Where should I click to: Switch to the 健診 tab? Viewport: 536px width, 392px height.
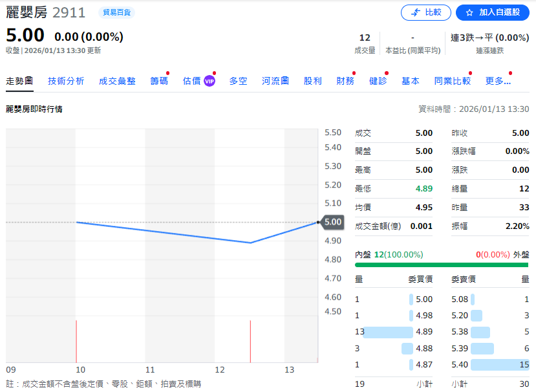(378, 81)
